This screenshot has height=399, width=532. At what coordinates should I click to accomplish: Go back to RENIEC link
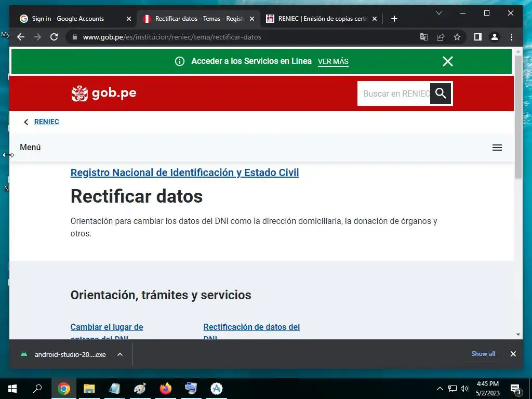point(46,122)
